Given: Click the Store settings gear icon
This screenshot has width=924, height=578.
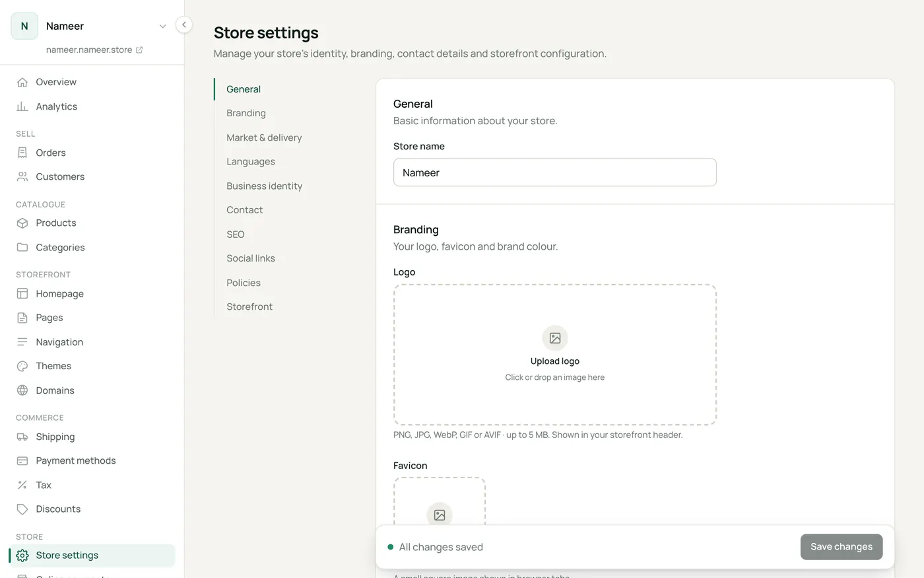Looking at the screenshot, I should (22, 556).
